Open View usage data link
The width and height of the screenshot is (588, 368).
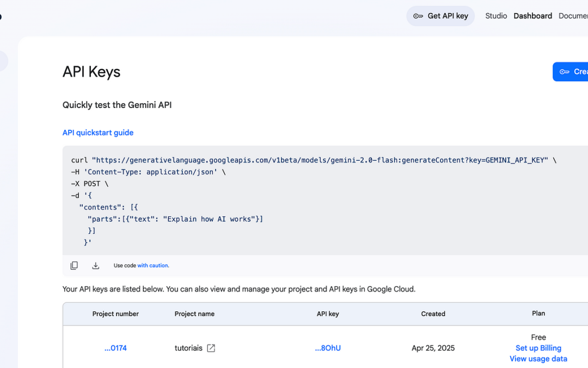point(538,359)
